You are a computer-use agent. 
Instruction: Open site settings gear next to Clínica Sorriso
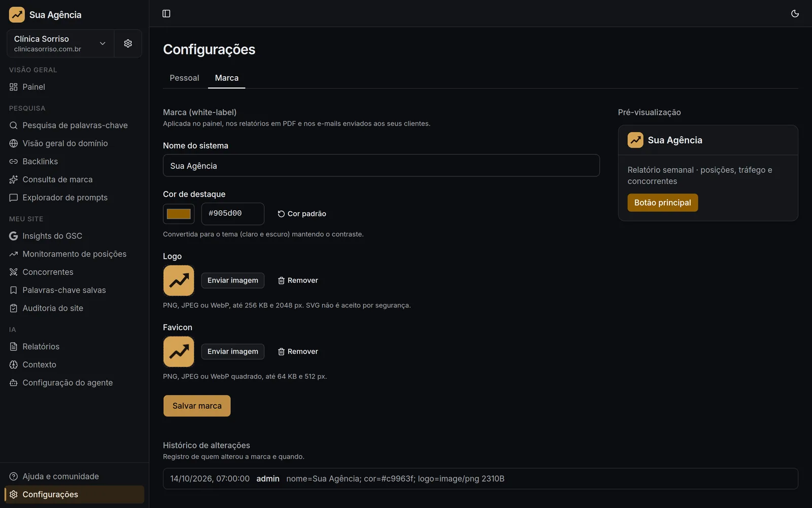pyautogui.click(x=128, y=43)
